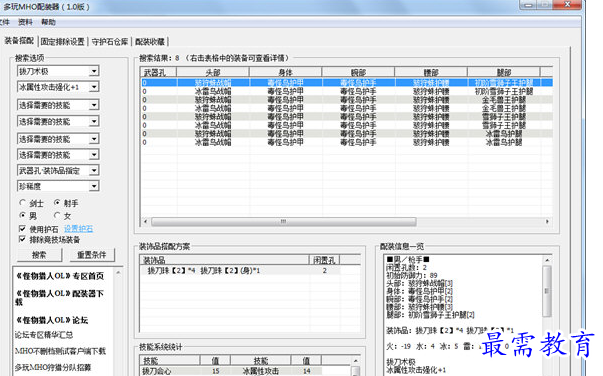Click the 腿部: 初阶雪狮子王护腿[2] line
Image resolution: width=603 pixels, height=376 pixels.
(x=430, y=315)
